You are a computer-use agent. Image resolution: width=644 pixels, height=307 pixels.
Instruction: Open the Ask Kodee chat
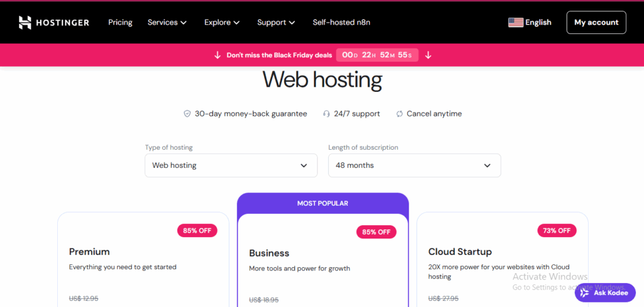pos(605,293)
